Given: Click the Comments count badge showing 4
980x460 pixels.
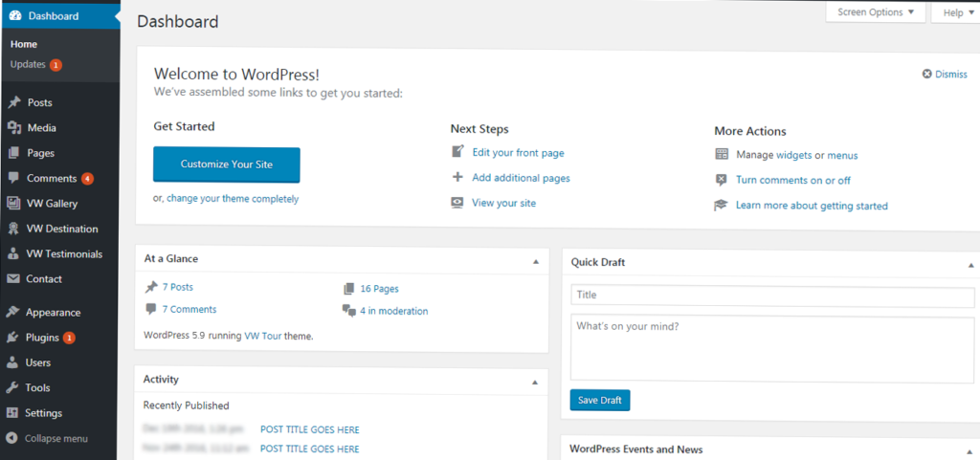Looking at the screenshot, I should (87, 179).
